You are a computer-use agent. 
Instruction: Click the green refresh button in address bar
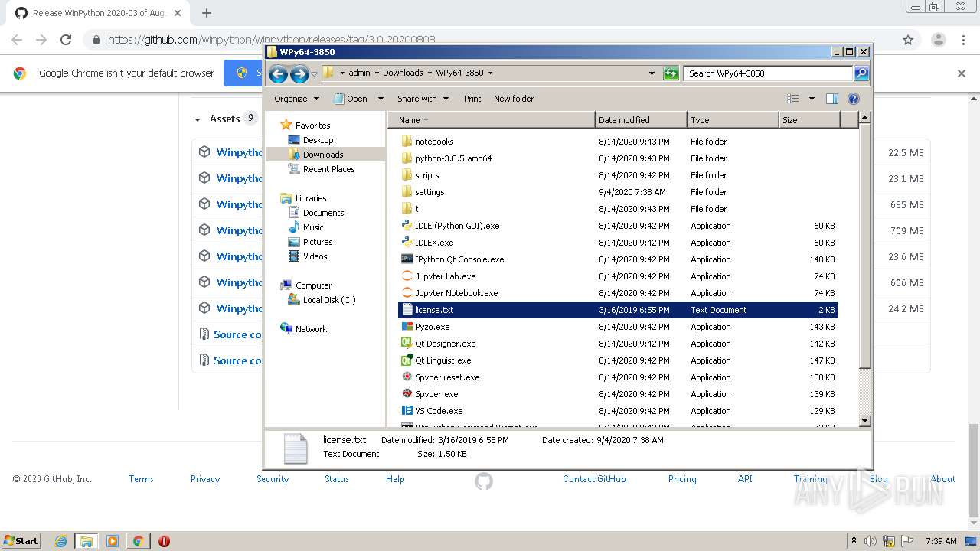tap(671, 73)
